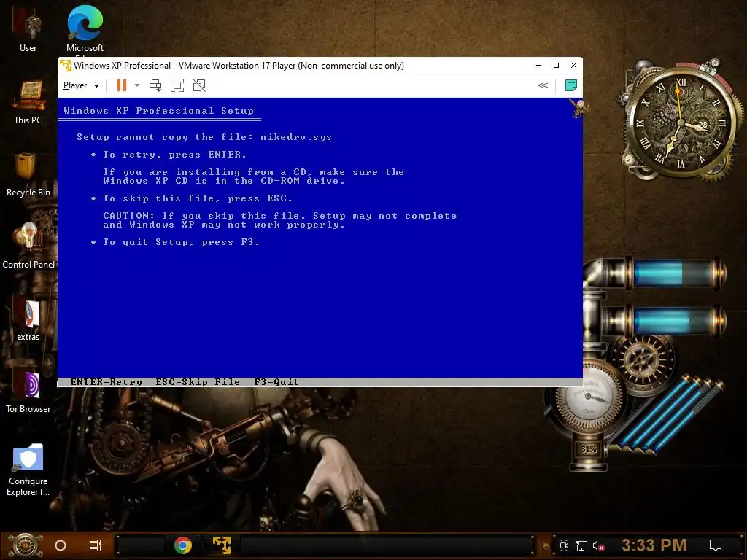
Task: Open the Control Panel desktop icon
Action: (28, 246)
